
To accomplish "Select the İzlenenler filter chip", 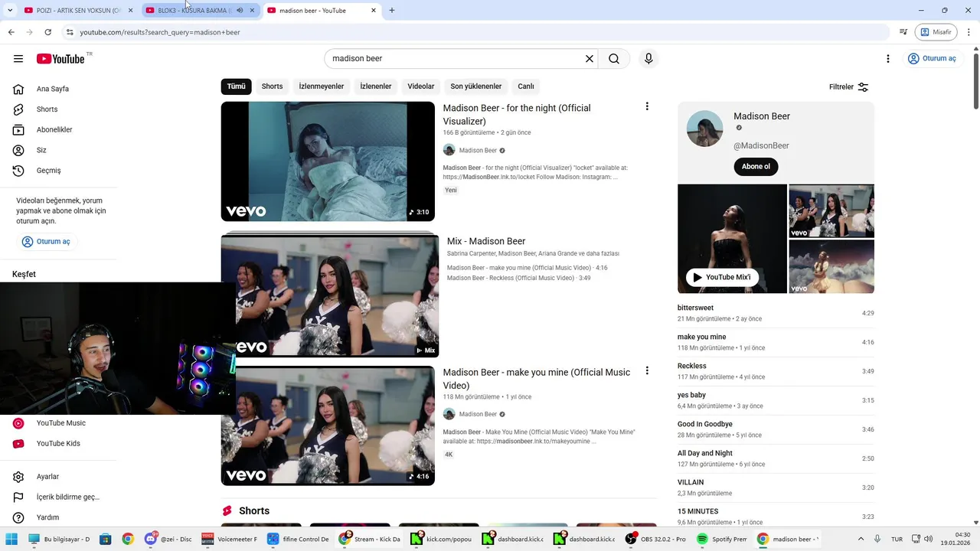I will click(376, 86).
